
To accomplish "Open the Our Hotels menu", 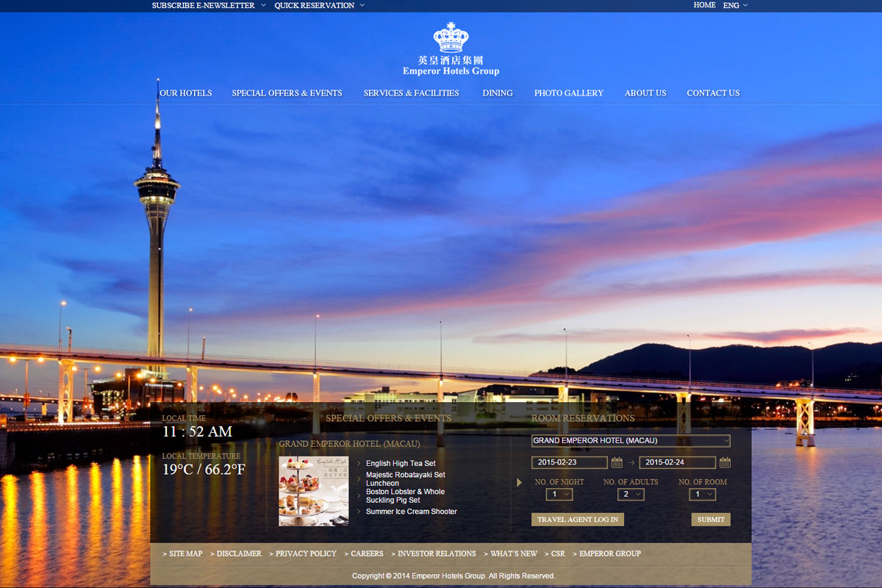I will click(185, 93).
